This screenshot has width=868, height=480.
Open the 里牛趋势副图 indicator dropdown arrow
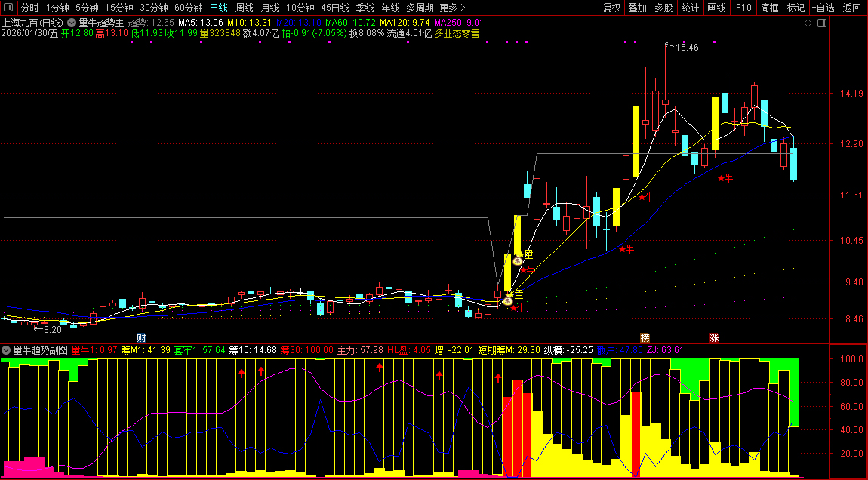6,350
